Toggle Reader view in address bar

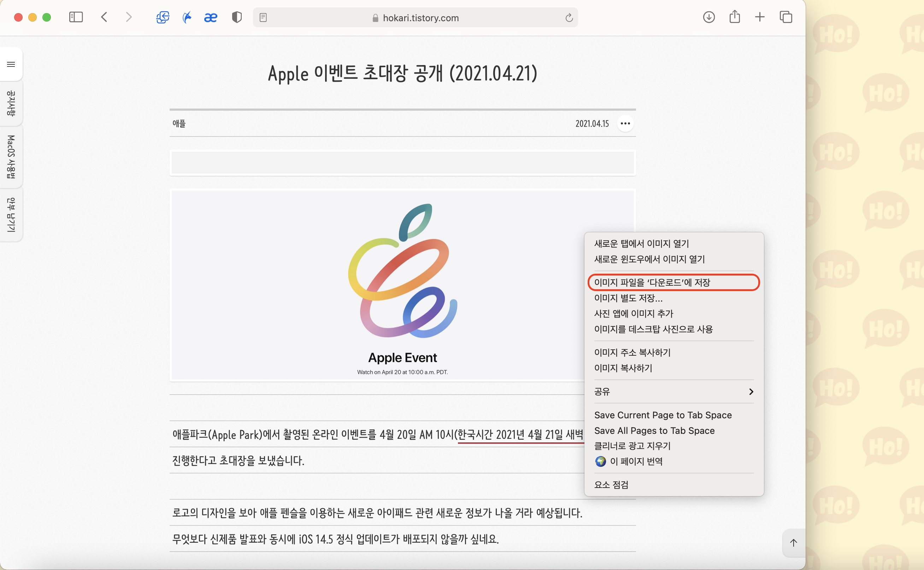point(263,17)
